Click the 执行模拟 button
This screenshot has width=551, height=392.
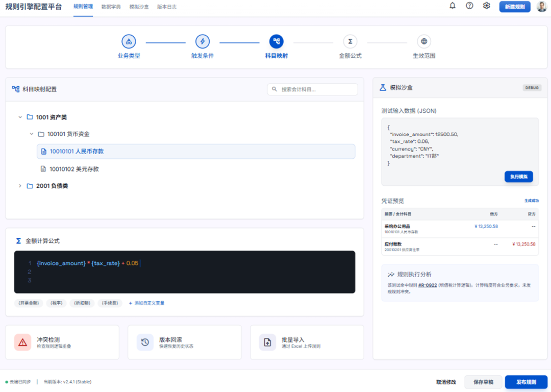pos(519,177)
